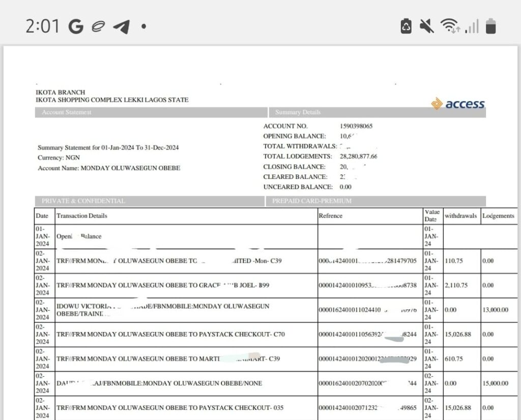Select the OPENING BALANCE label in summary
521x420 pixels.
click(x=295, y=136)
